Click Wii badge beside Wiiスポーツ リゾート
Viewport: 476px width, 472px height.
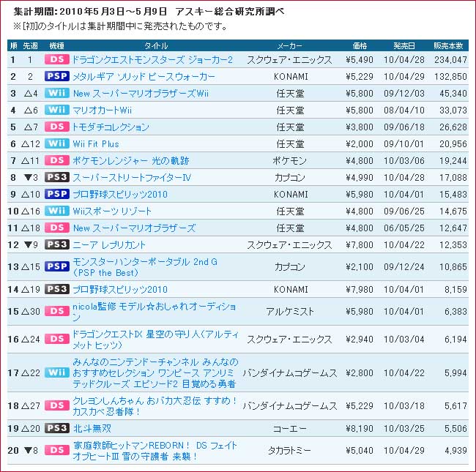point(57,211)
